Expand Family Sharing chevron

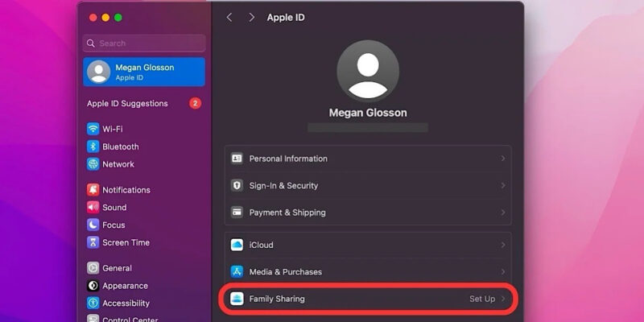(x=502, y=299)
